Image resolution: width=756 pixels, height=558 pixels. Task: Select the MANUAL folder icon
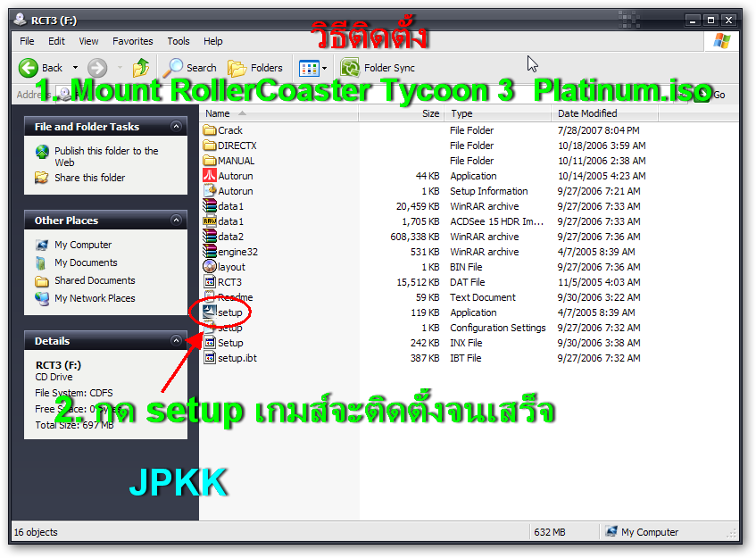pyautogui.click(x=209, y=161)
